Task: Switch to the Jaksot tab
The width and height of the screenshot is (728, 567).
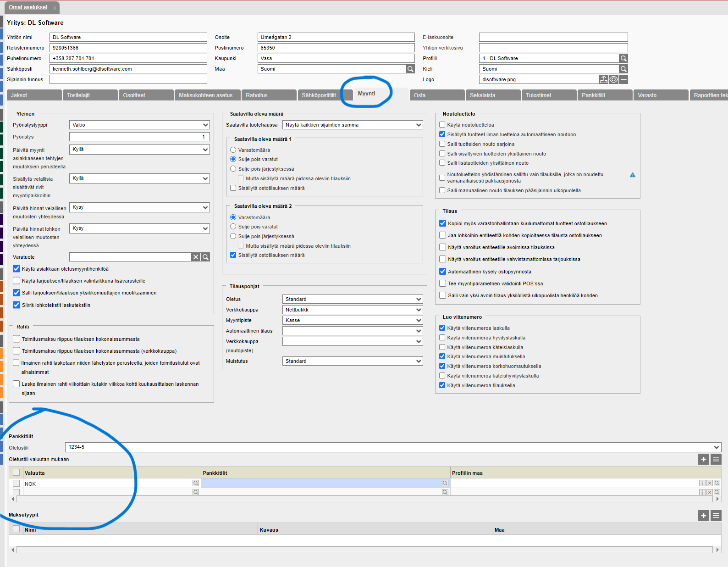Action: pyautogui.click(x=34, y=95)
